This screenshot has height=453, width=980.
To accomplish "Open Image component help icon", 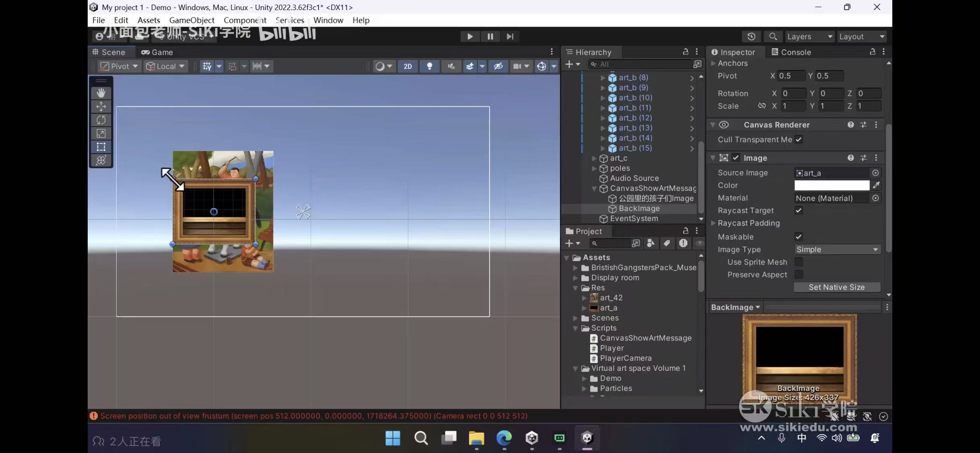I will 850,158.
